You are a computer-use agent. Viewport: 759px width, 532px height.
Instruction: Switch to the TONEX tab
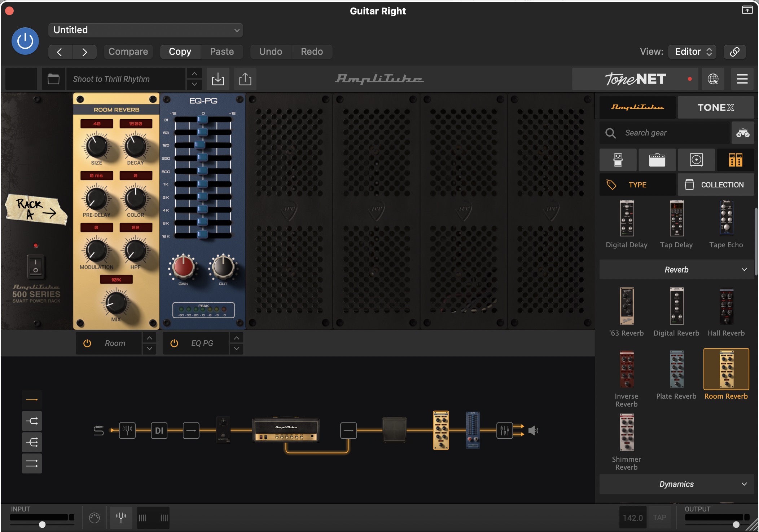point(716,107)
